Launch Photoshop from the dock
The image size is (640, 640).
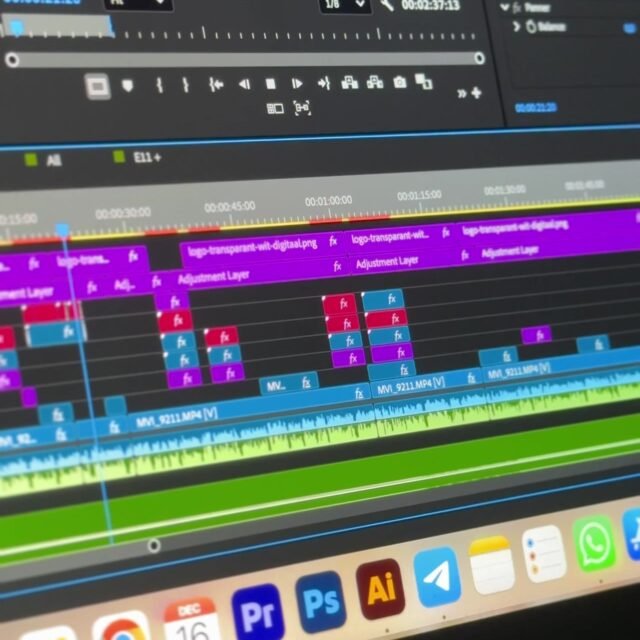(320, 600)
